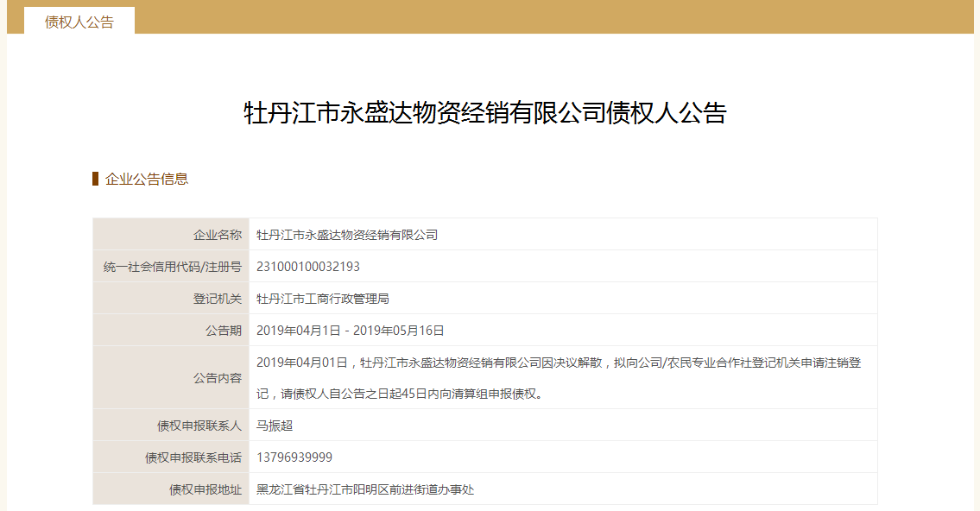
Task: Click address 黑龙江省牡丹江市阳明区前进街道办事处
Action: point(365,489)
